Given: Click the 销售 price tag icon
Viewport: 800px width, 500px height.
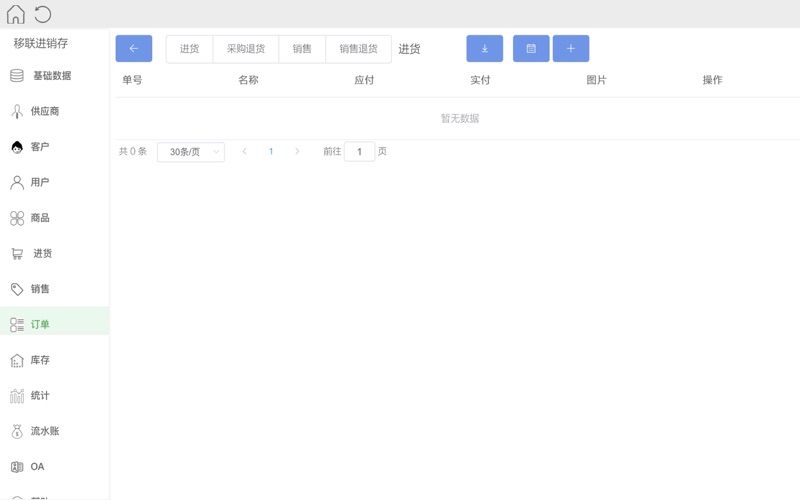Looking at the screenshot, I should click(x=17, y=289).
